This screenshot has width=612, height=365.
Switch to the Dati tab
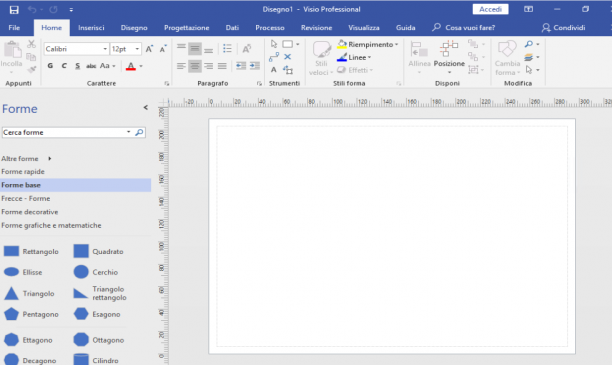(232, 28)
